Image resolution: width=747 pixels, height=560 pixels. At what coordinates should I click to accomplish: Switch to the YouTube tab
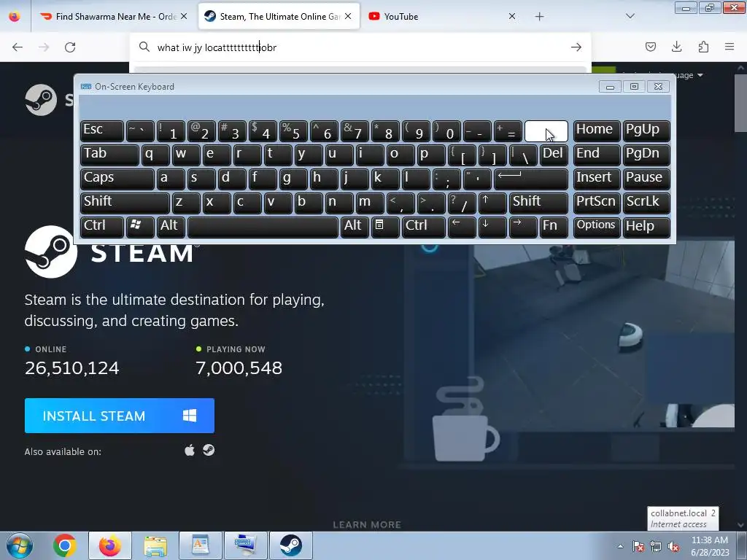point(443,16)
